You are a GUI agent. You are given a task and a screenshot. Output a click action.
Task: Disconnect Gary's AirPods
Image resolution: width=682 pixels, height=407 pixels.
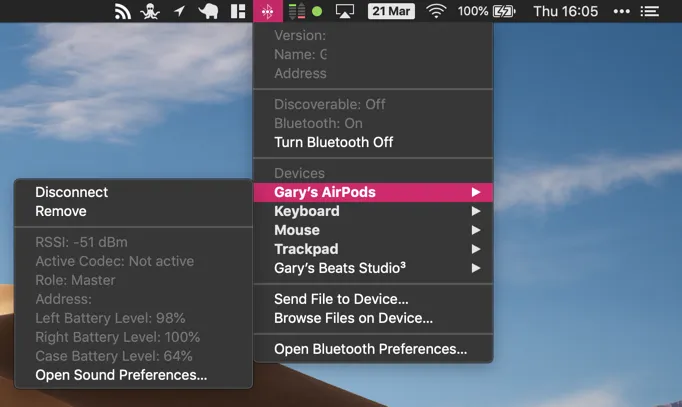tap(71, 192)
